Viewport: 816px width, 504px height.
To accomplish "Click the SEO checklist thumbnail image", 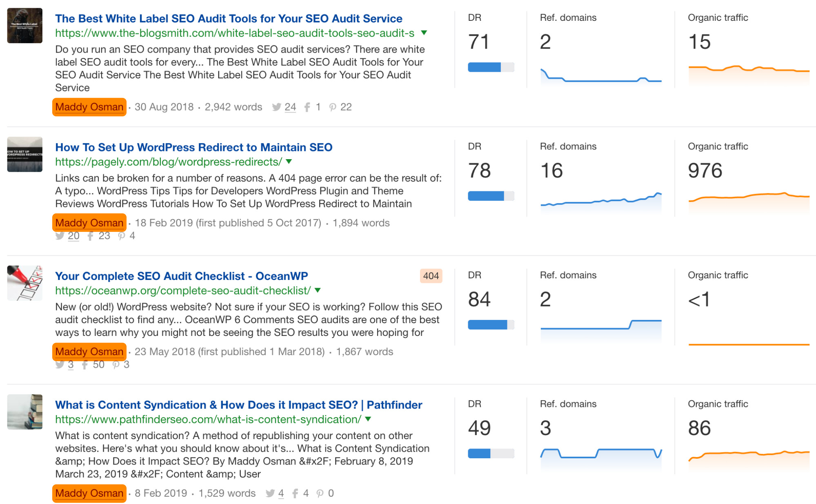I will click(x=25, y=283).
